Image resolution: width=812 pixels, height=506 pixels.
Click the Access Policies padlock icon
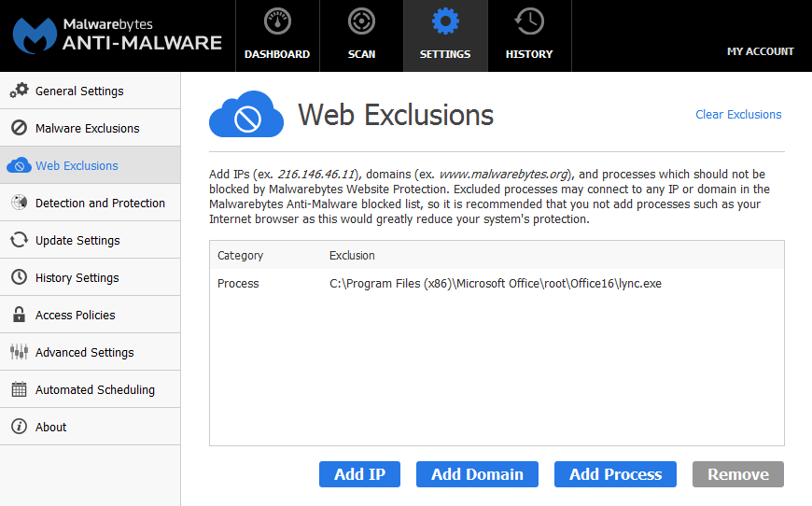pos(20,315)
